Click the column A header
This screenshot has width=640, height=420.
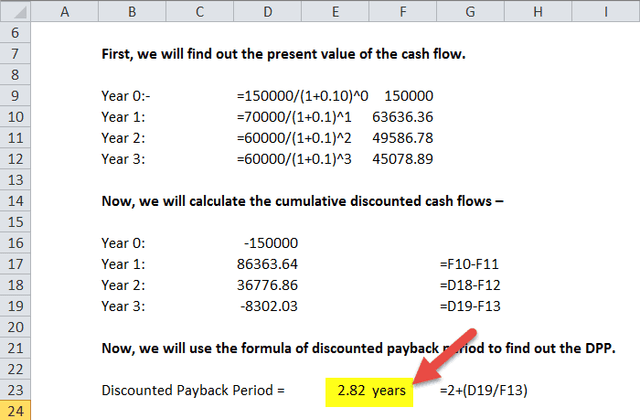(65, 12)
